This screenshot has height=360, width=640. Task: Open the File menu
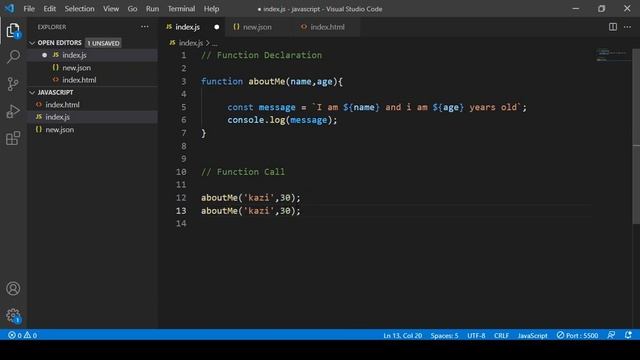pyautogui.click(x=29, y=9)
